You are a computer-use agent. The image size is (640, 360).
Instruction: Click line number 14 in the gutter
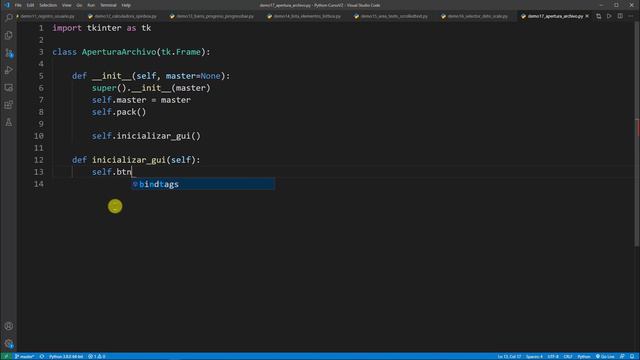coord(39,184)
